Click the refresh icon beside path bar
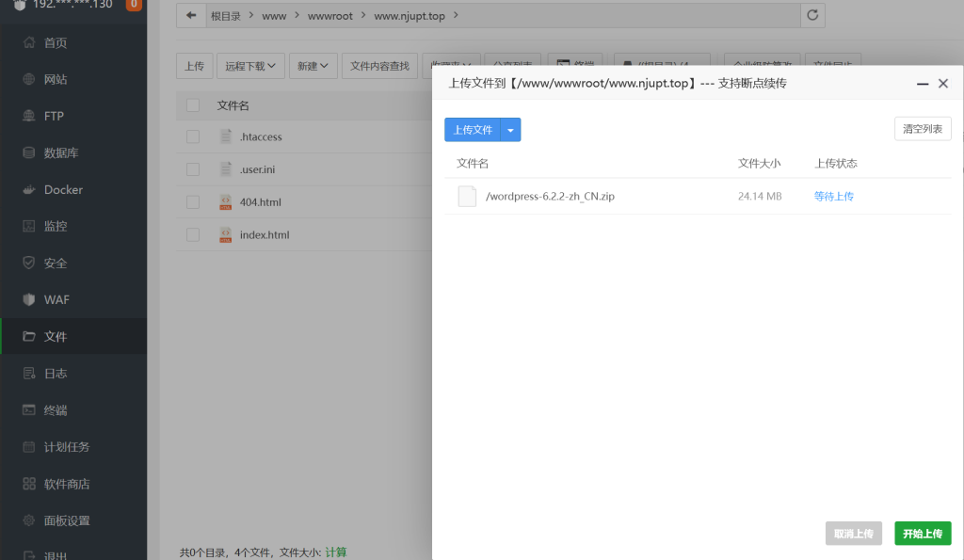 click(812, 16)
